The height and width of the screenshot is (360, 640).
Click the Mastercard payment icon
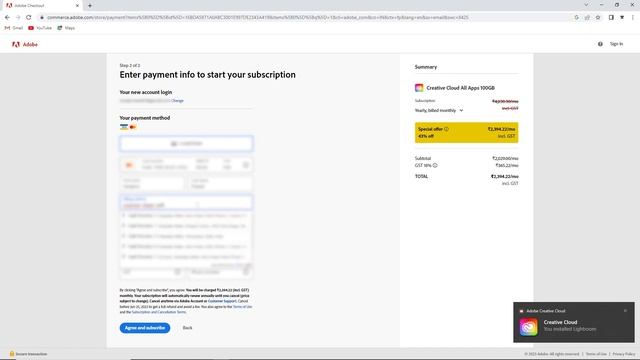(133, 127)
